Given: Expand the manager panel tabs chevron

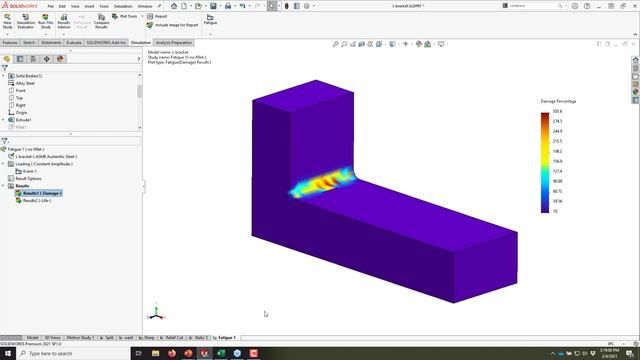Looking at the screenshot, I should pyautogui.click(x=139, y=59).
